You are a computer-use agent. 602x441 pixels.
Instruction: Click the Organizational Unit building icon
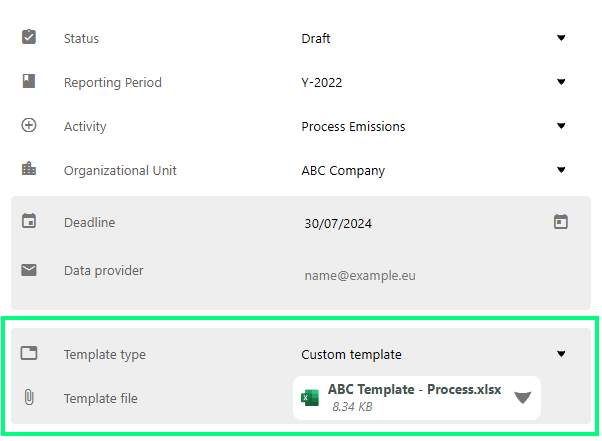click(x=29, y=168)
